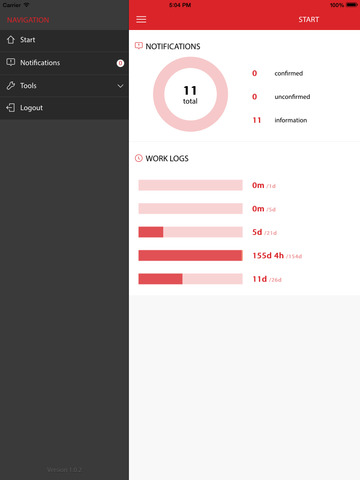Screen dimensions: 360x480
Task: Expand the Tools chevron arrow
Action: [x=120, y=86]
